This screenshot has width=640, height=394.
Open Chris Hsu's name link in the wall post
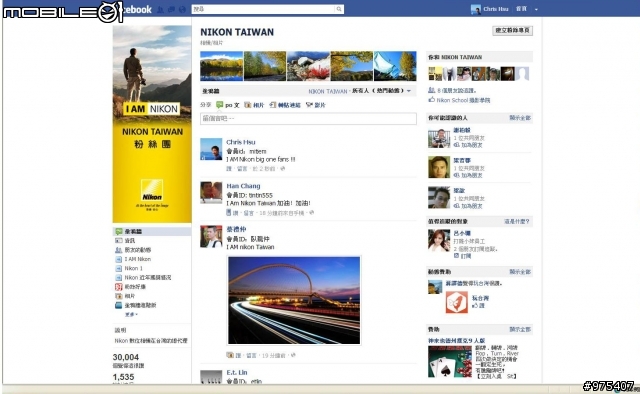pos(241,142)
